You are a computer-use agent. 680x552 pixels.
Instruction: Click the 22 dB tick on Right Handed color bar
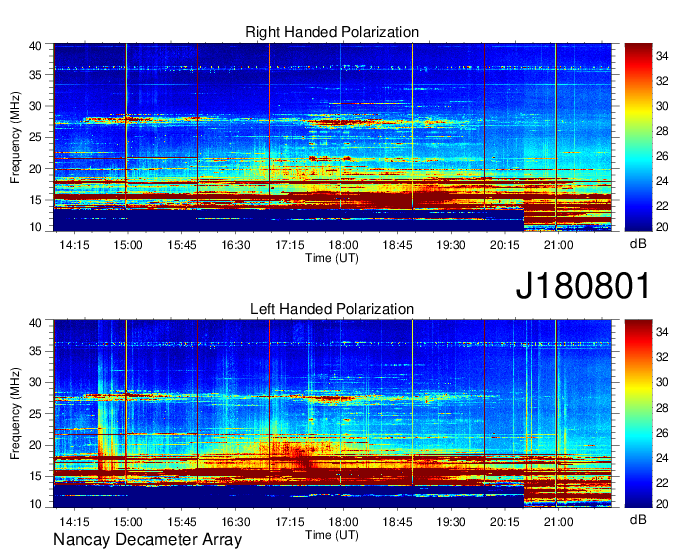click(x=662, y=206)
